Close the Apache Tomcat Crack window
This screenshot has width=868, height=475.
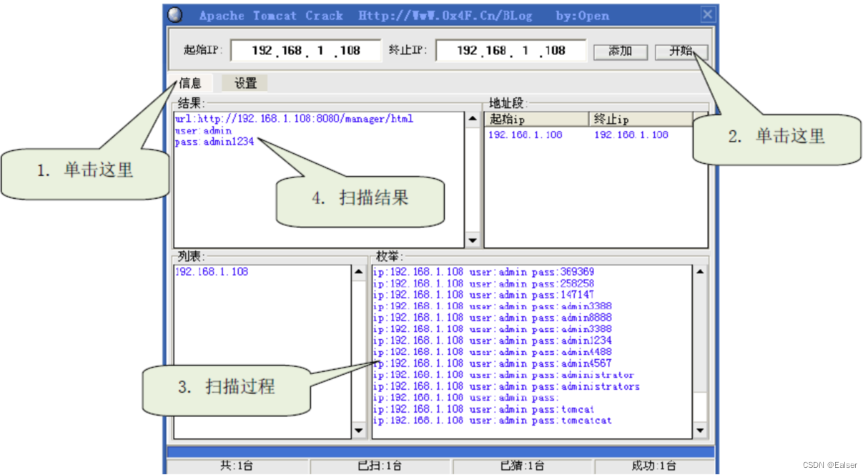pos(707,14)
